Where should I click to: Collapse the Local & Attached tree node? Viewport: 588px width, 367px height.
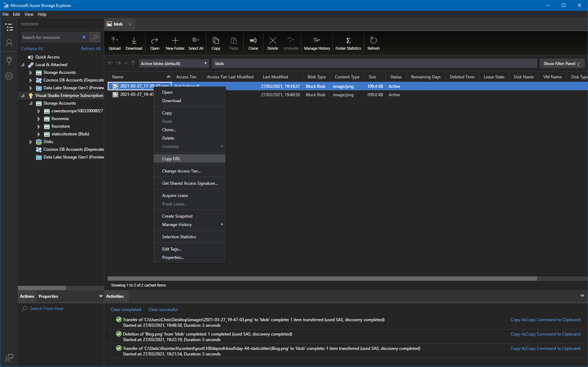pos(23,65)
